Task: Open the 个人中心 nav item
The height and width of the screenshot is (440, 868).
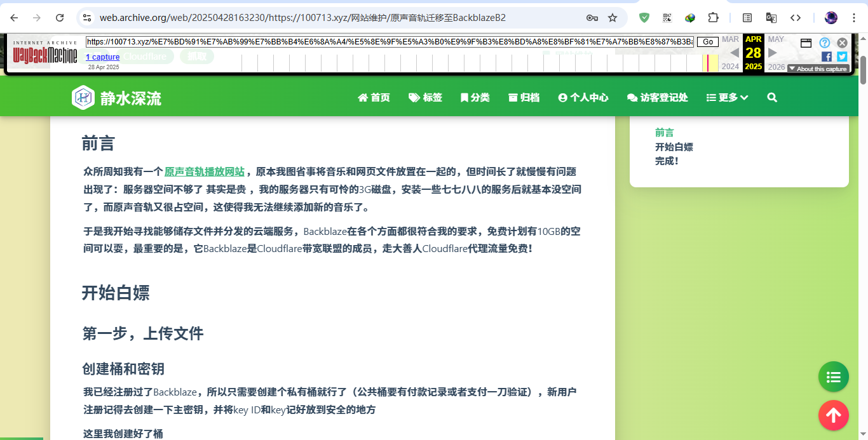Action: pyautogui.click(x=583, y=97)
